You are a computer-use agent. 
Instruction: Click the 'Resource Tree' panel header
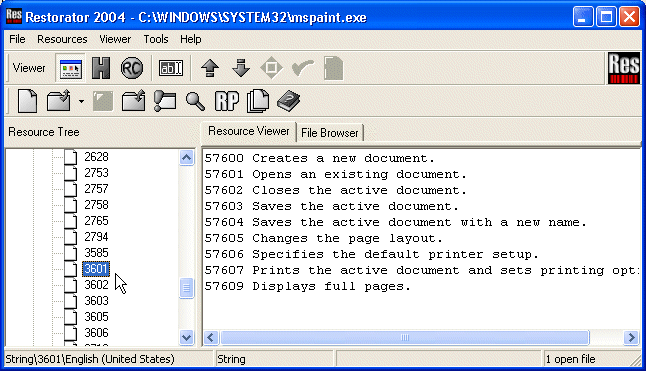click(44, 132)
